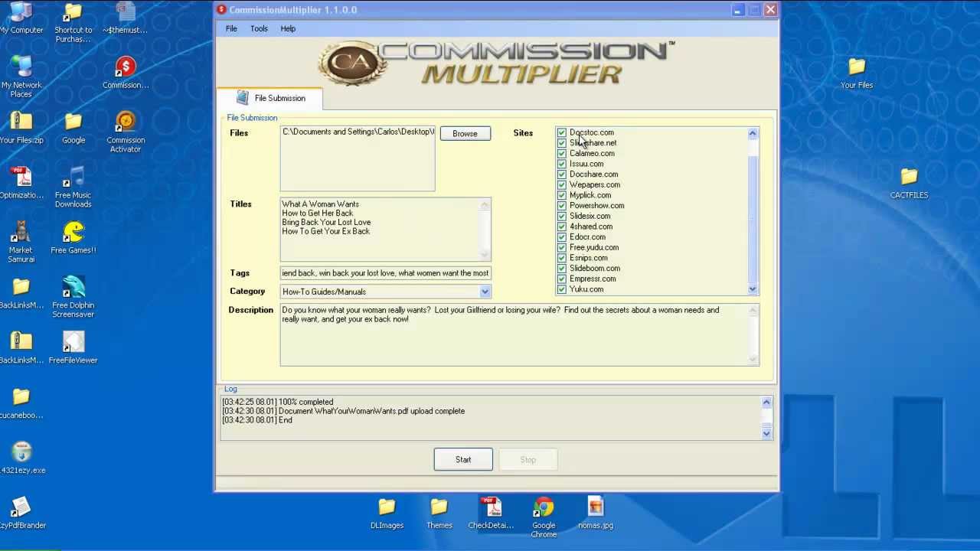The image size is (980, 551).
Task: Select title 'Bring Back Your Lost Love'
Action: pos(326,222)
